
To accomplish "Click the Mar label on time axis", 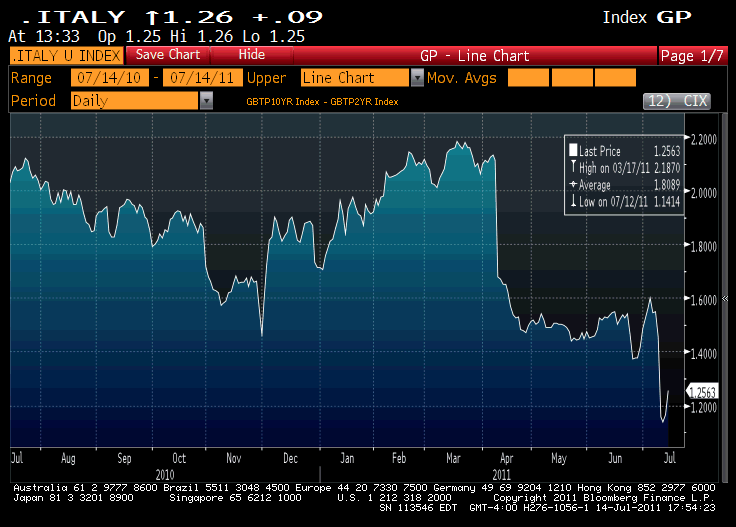I will pos(453,458).
